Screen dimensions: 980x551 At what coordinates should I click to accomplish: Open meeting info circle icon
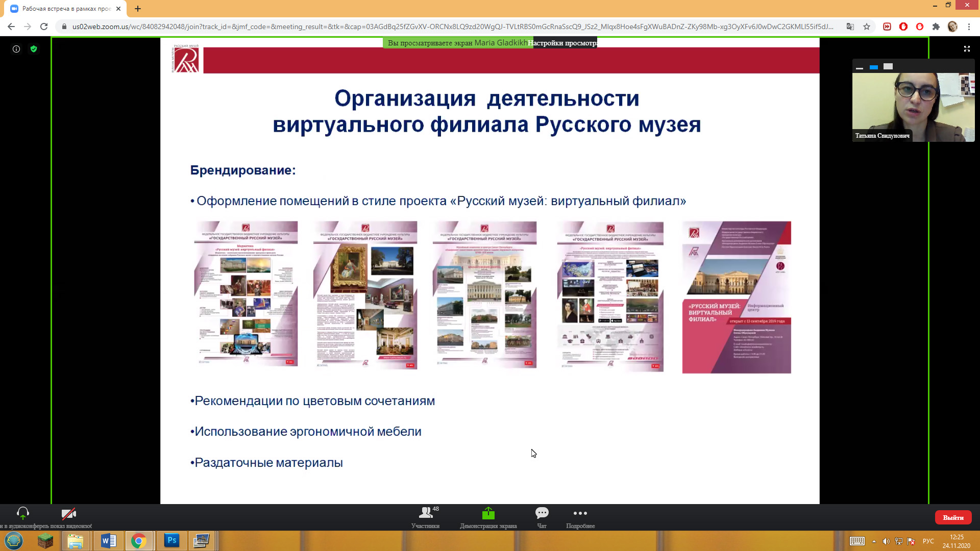(x=16, y=49)
